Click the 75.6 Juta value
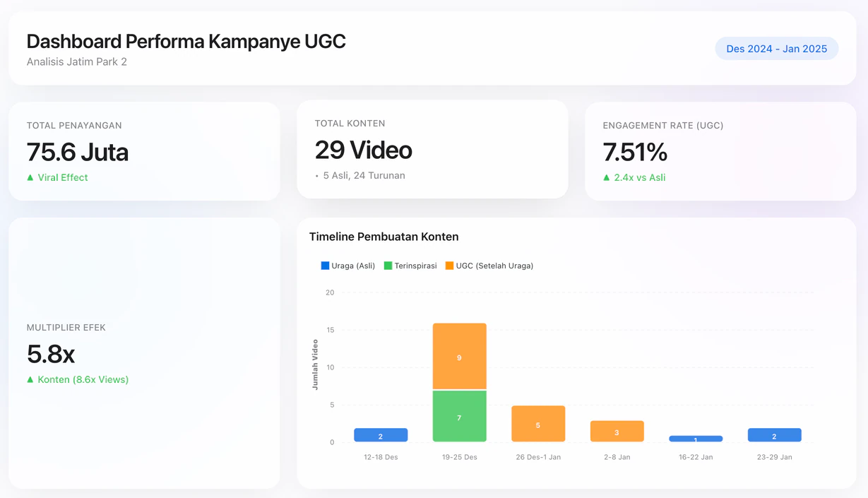The height and width of the screenshot is (498, 868). click(x=78, y=152)
